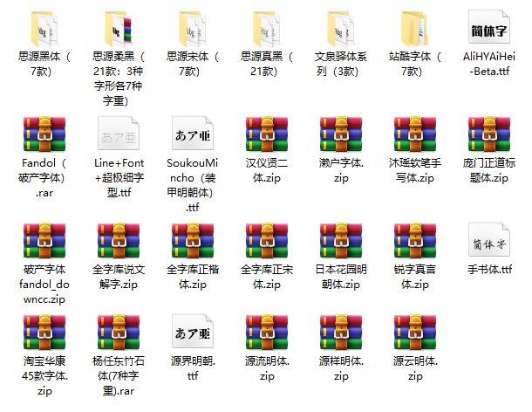
Task: Select the 沐瑶软笔手写体.zip archive icon
Action: 415,134
